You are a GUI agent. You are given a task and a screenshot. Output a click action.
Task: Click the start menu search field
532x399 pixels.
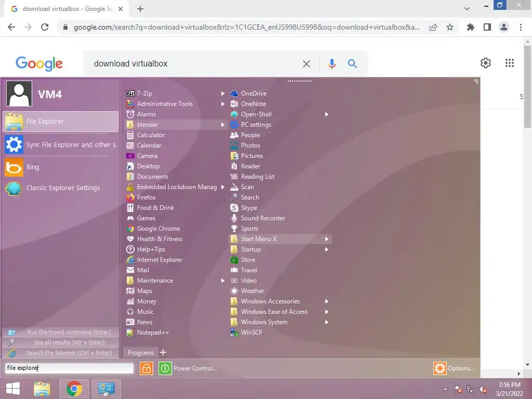click(x=69, y=368)
